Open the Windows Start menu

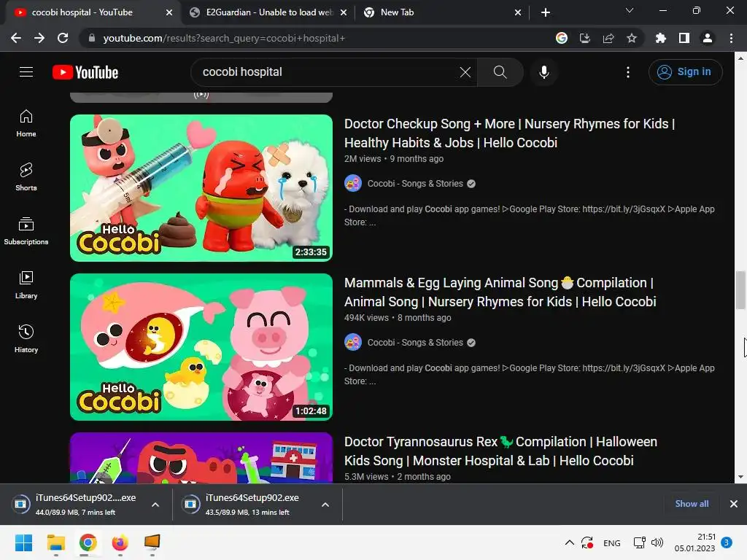click(x=24, y=542)
